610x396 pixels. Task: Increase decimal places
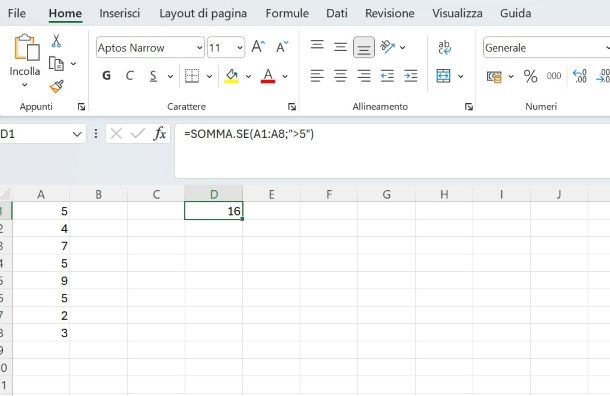coord(580,76)
